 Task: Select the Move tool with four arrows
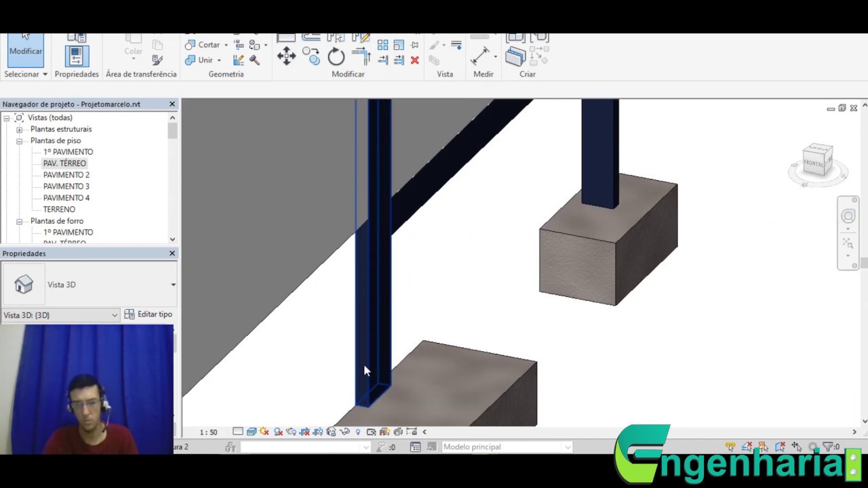click(286, 56)
